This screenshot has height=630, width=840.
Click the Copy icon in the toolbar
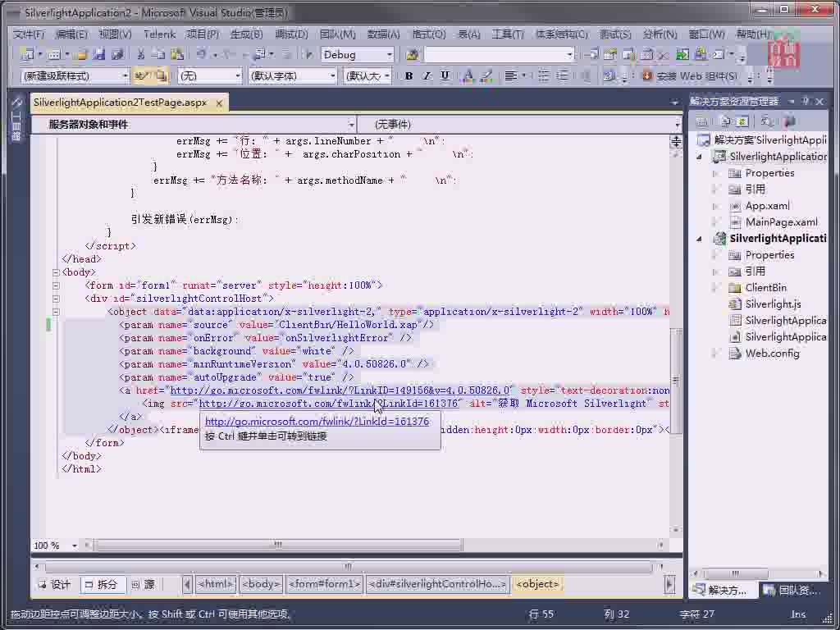click(158, 54)
